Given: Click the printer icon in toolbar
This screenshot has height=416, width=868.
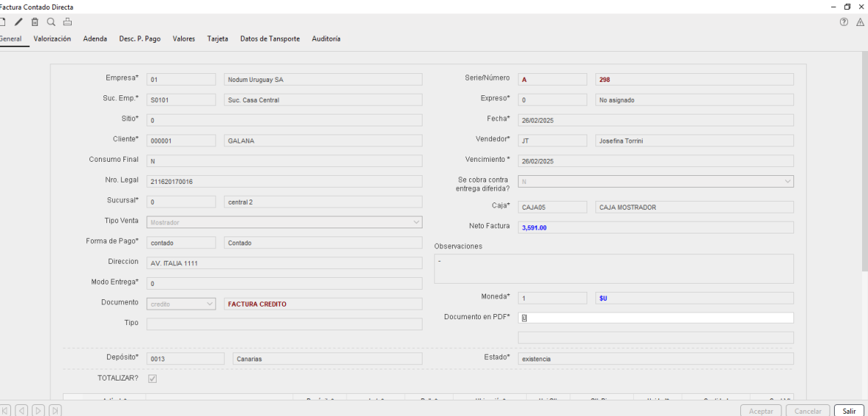Looking at the screenshot, I should pos(67,22).
